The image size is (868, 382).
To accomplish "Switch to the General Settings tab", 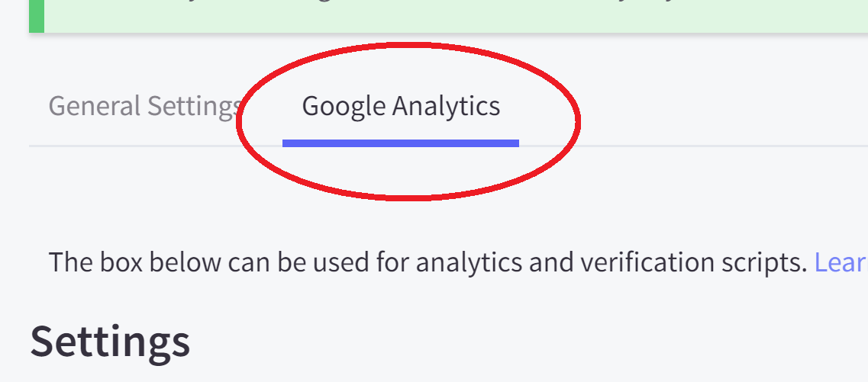I will tap(145, 106).
